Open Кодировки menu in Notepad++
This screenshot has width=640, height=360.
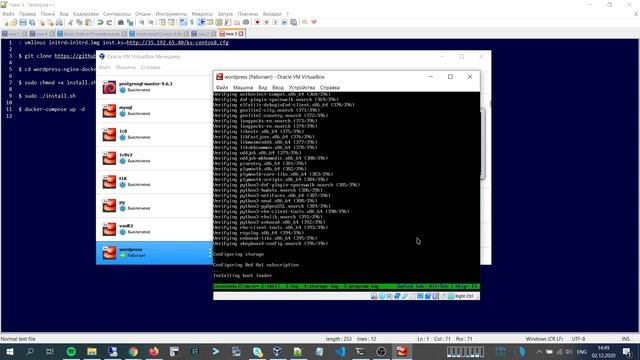[x=86, y=14]
